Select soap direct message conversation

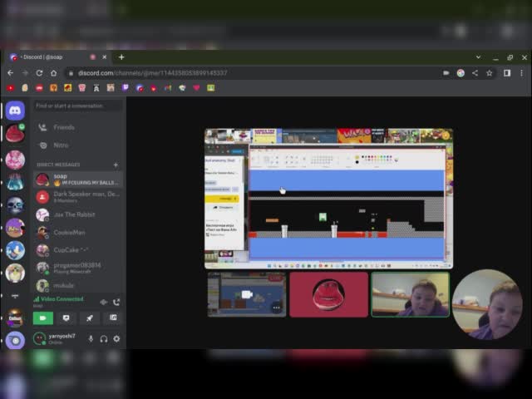(x=78, y=180)
